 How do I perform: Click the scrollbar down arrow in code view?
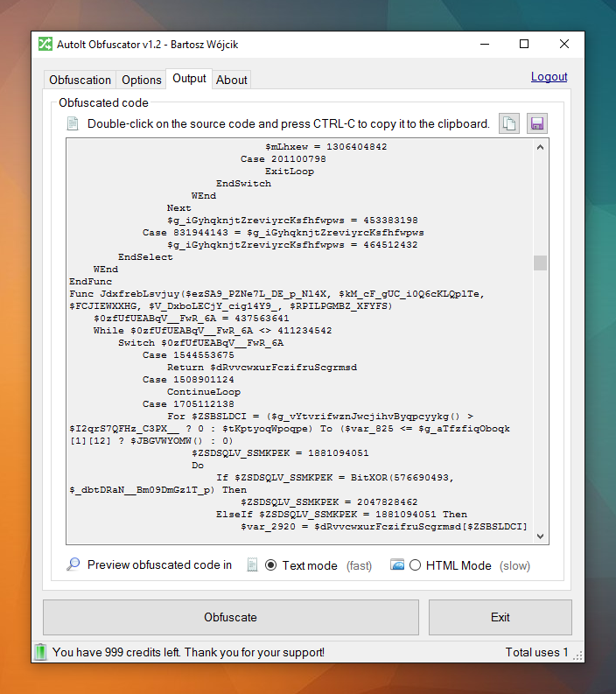click(541, 536)
